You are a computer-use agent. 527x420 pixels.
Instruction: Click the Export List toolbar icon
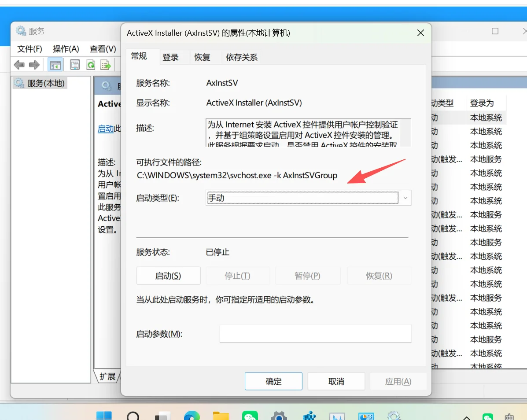[106, 65]
